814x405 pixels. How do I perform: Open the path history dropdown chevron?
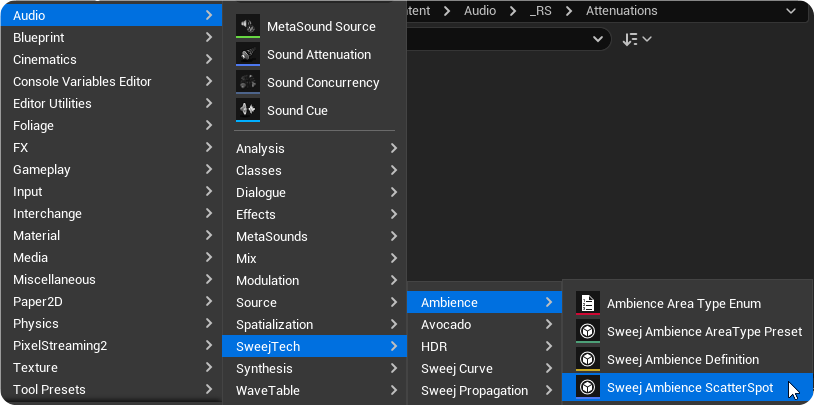791,11
